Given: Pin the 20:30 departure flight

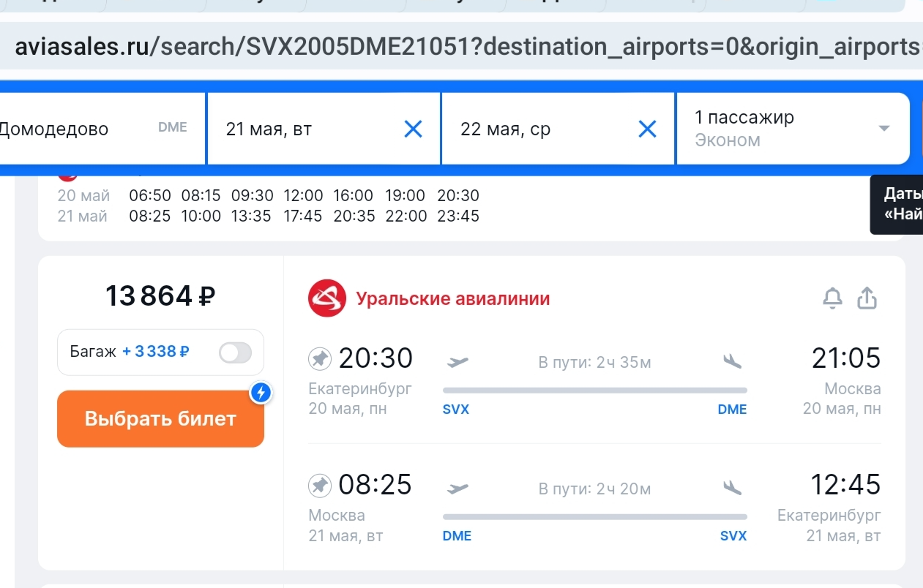Looking at the screenshot, I should 320,359.
